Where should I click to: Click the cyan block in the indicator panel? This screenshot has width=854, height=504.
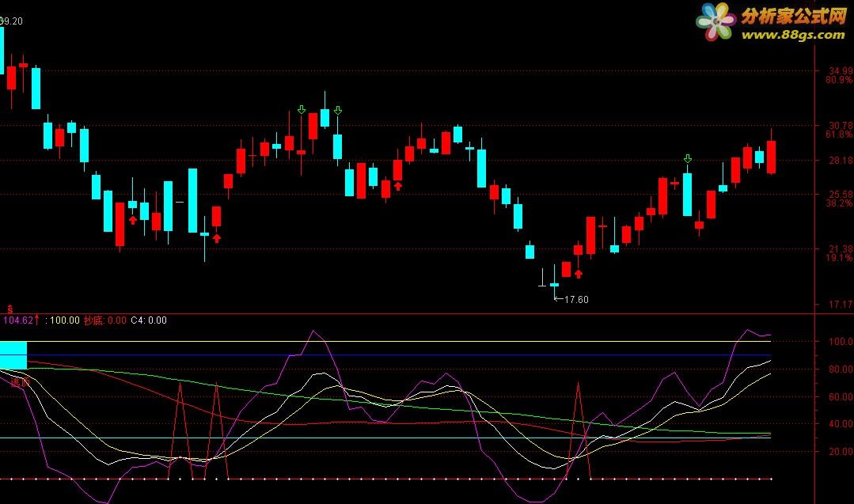coord(13,355)
